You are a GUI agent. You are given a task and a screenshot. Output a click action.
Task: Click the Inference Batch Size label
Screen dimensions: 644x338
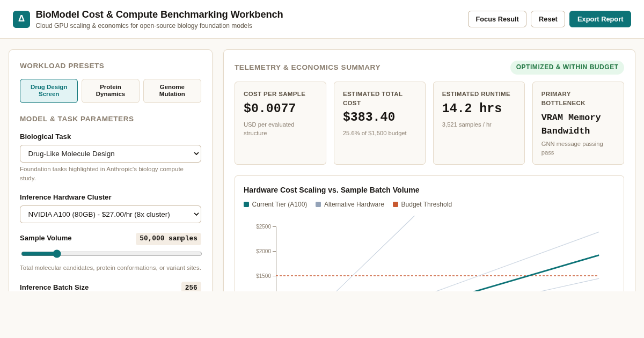[x=54, y=287]
